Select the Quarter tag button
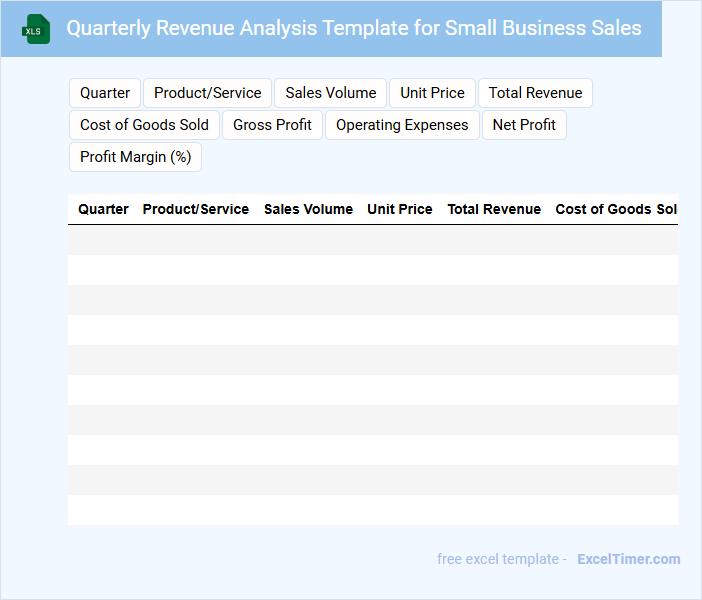Screen dimensions: 702x600 [105, 93]
